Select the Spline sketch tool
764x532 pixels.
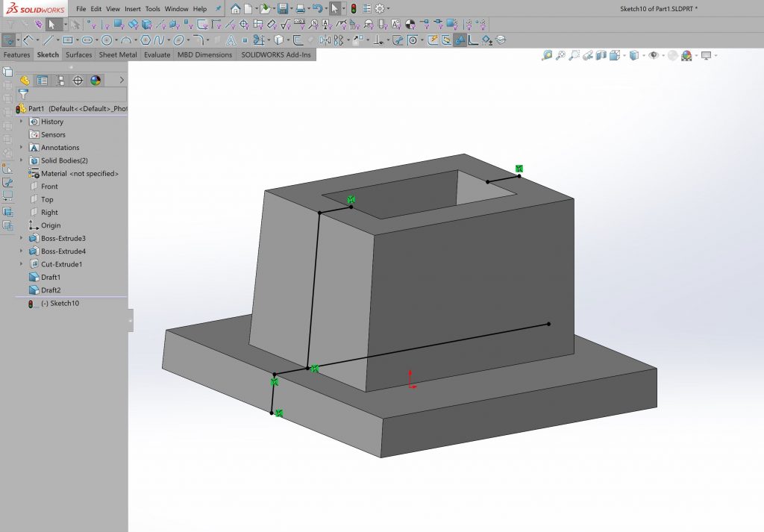coord(159,38)
